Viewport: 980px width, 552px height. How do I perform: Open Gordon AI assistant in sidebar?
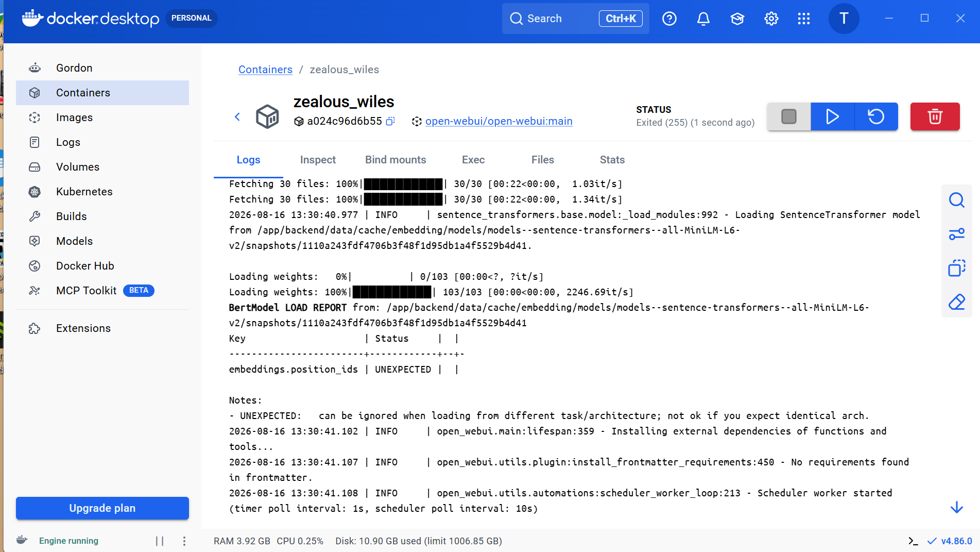[102, 68]
